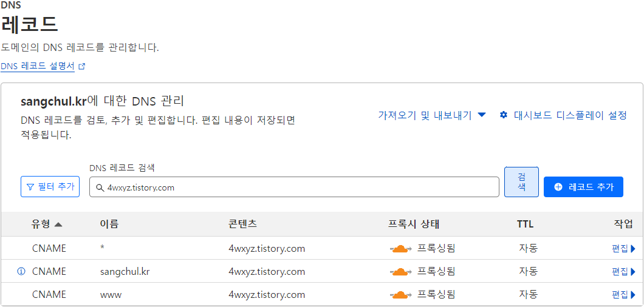Expand 편집 for the * record

623,248
